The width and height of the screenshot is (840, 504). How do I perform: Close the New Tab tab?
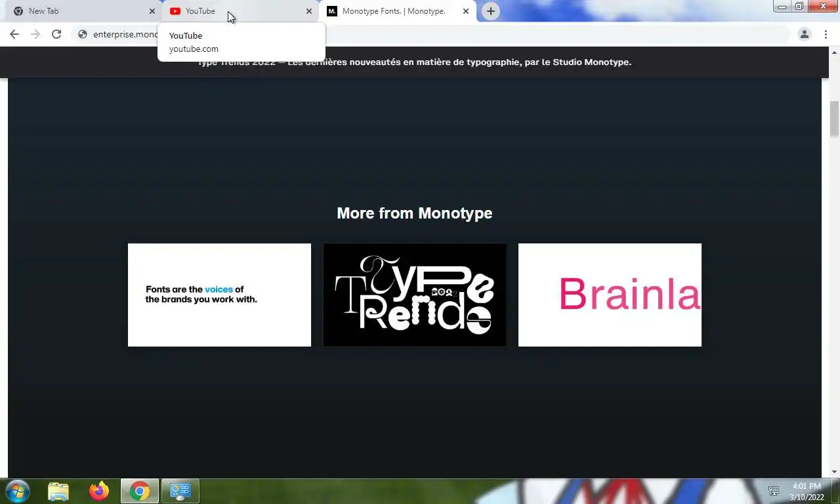click(x=152, y=11)
